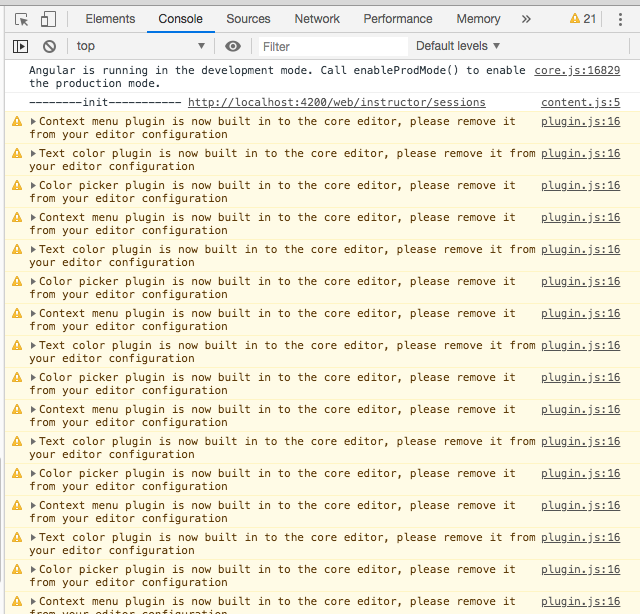The image size is (640, 614).
Task: Click the 21 warnings counter
Action: (x=583, y=19)
